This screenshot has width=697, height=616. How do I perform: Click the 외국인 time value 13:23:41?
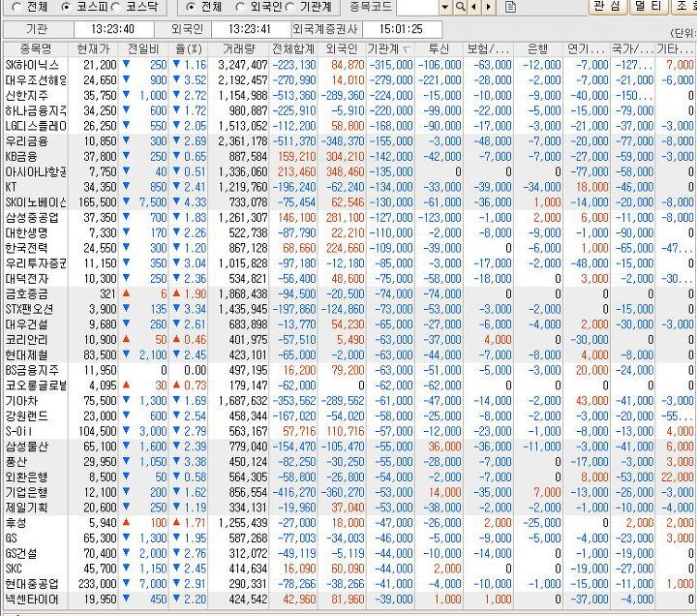(x=250, y=29)
